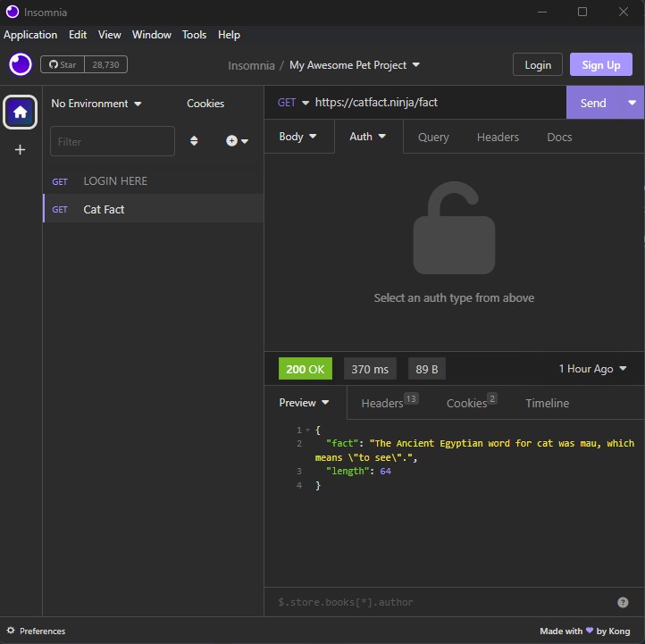Open the response Headers 13 tab
The height and width of the screenshot is (644, 645).
[x=390, y=403]
